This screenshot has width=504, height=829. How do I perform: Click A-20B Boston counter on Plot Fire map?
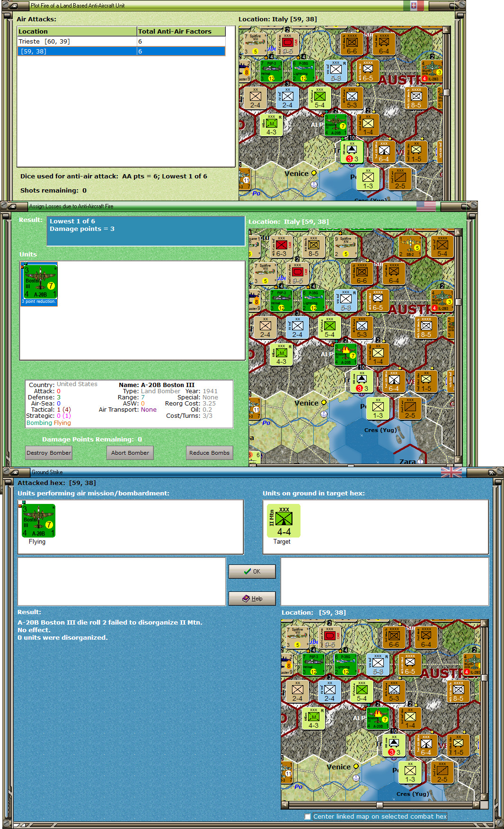tap(336, 124)
